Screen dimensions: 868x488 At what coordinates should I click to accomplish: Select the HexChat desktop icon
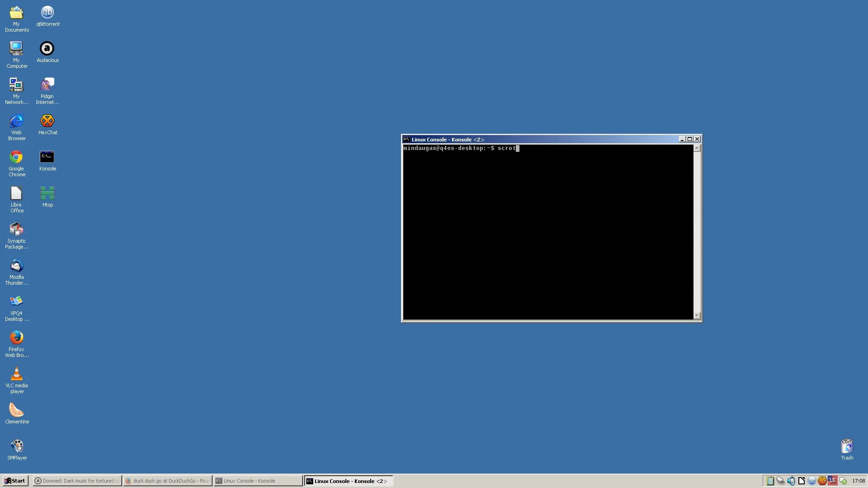pos(47,121)
